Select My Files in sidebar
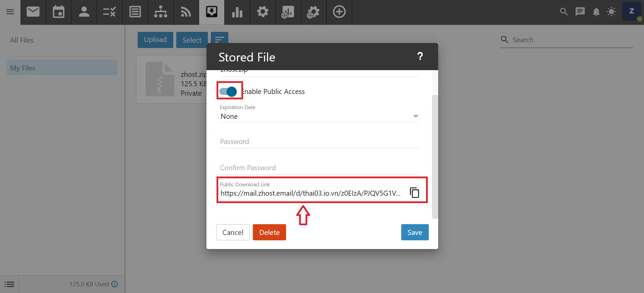Viewport: 644px width, 293px height. [62, 68]
